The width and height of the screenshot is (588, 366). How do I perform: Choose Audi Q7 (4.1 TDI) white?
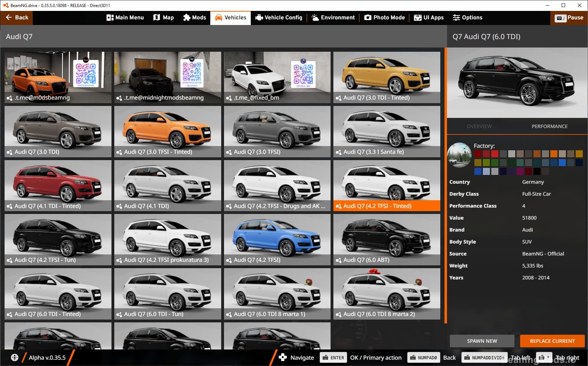pos(168,186)
